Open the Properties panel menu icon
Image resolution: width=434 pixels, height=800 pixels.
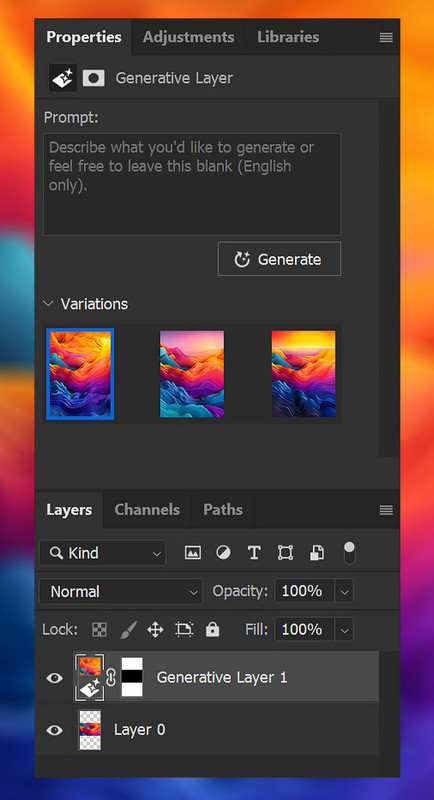click(386, 37)
